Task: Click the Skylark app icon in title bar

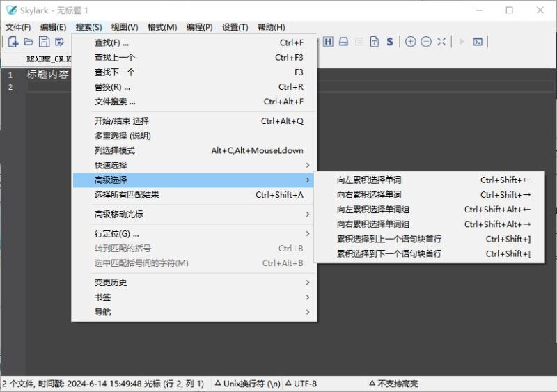Action: click(11, 10)
